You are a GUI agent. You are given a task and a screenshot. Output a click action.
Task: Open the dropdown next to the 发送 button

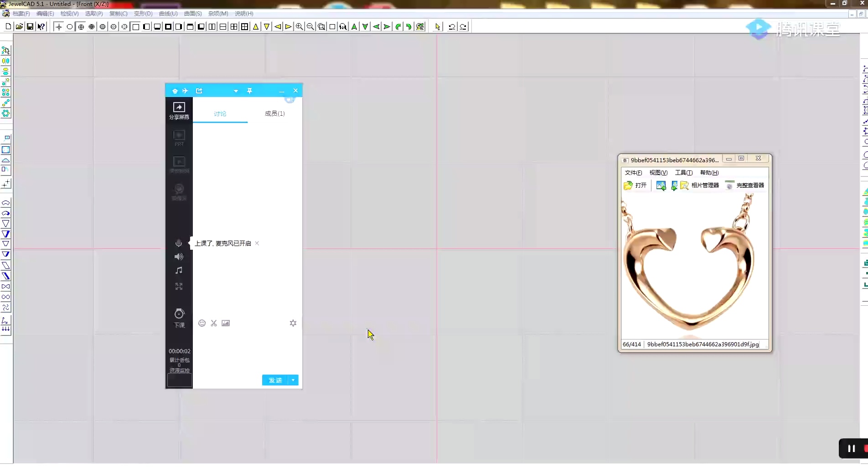click(x=294, y=380)
